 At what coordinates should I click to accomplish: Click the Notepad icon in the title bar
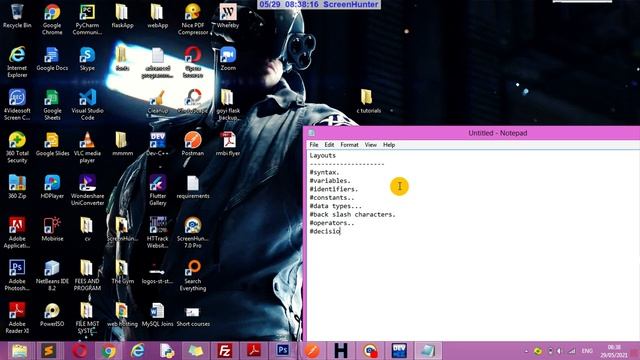(312, 133)
